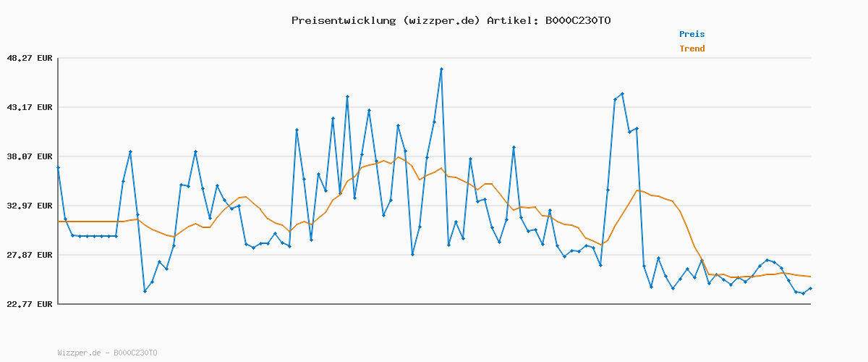The width and height of the screenshot is (868, 362).
Task: Click the 27.87 EUR axis label
Action: coord(29,255)
